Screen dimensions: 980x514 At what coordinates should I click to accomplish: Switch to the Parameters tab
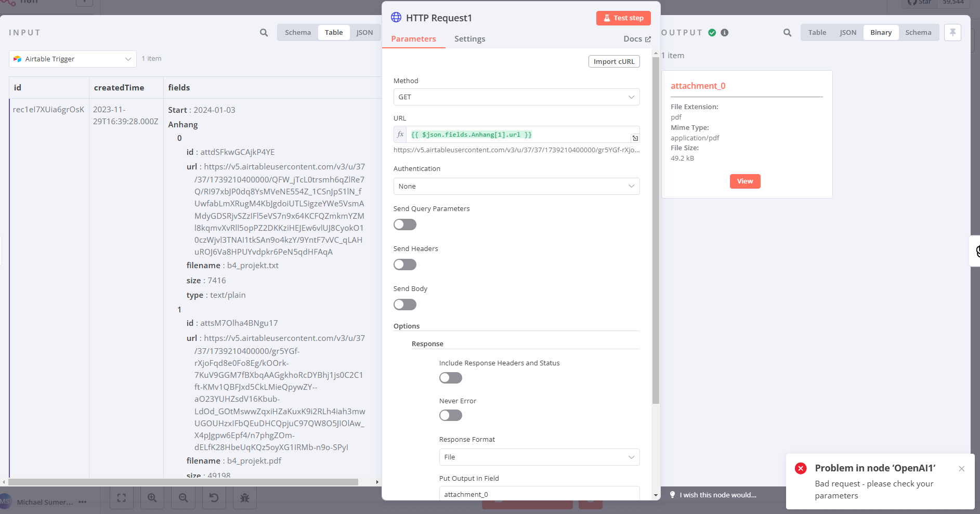[x=414, y=39]
